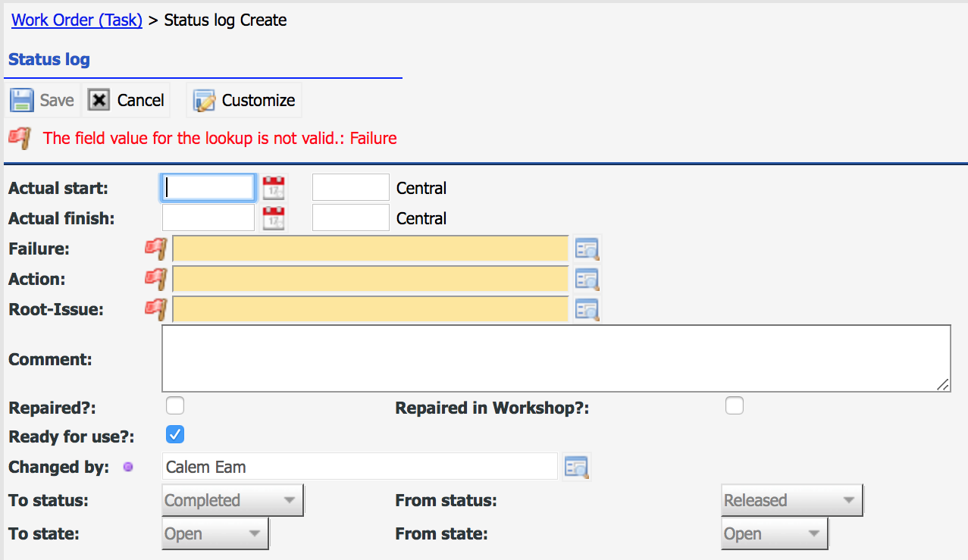Image resolution: width=968 pixels, height=560 pixels.
Task: Click the red flag beside Failure field
Action: tap(155, 249)
